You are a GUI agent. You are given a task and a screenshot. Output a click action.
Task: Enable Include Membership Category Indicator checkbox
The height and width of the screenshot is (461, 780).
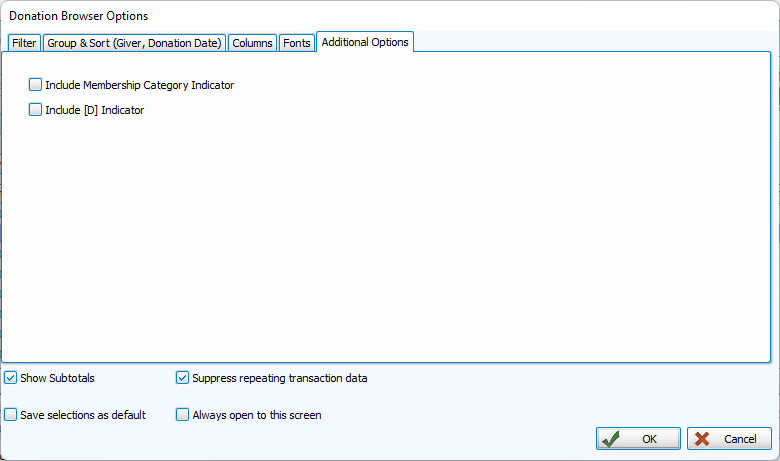click(36, 85)
